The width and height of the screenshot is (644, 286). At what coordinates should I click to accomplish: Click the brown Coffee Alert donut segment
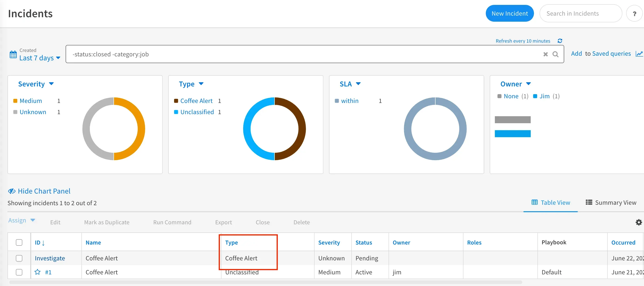(x=302, y=129)
